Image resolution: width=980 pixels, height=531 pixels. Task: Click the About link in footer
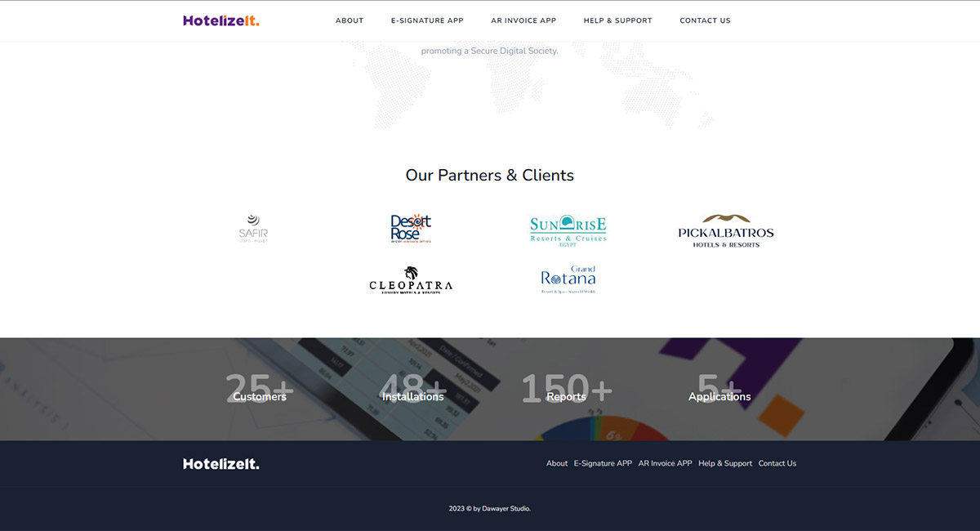pyautogui.click(x=557, y=463)
